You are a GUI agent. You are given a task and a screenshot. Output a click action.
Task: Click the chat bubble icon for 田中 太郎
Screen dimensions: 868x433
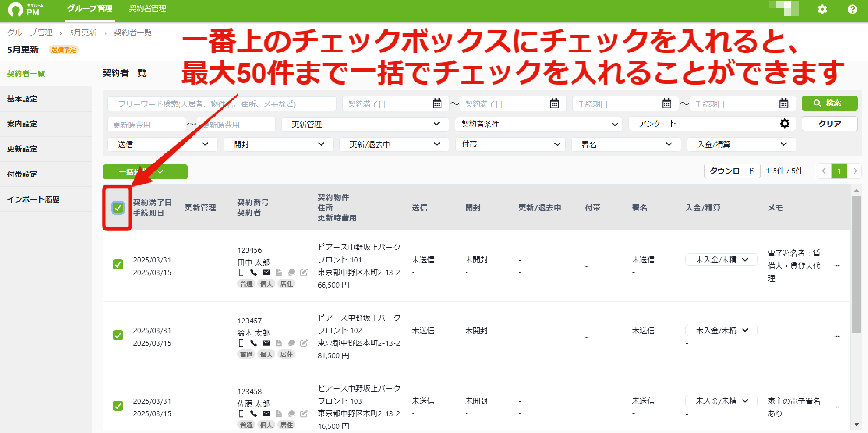291,272
